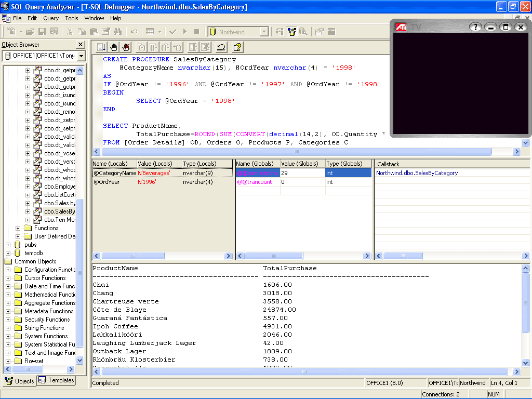
Task: Click the Object Search toolbar icon
Action: coord(303,32)
